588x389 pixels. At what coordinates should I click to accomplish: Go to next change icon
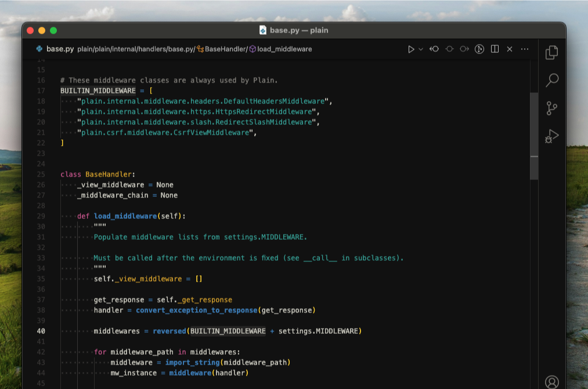click(x=464, y=49)
